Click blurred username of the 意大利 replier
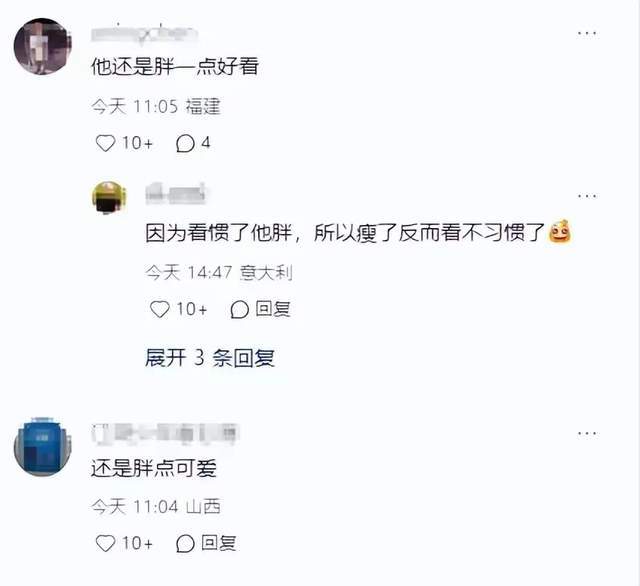640x586 pixels. (176, 194)
